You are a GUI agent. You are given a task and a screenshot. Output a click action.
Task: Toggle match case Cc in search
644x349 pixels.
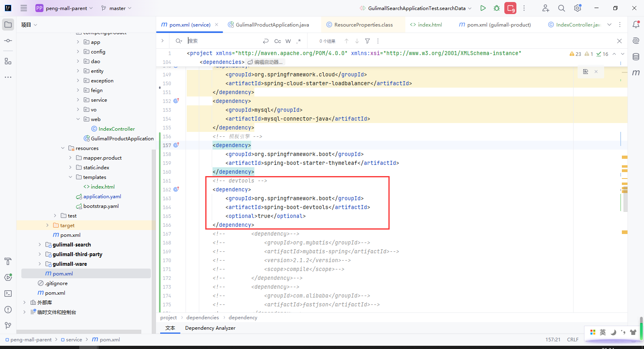click(278, 41)
